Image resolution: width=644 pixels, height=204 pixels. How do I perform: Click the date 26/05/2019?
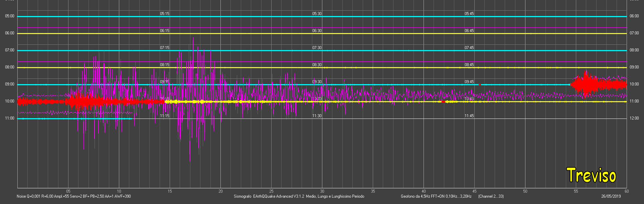[611, 196]
